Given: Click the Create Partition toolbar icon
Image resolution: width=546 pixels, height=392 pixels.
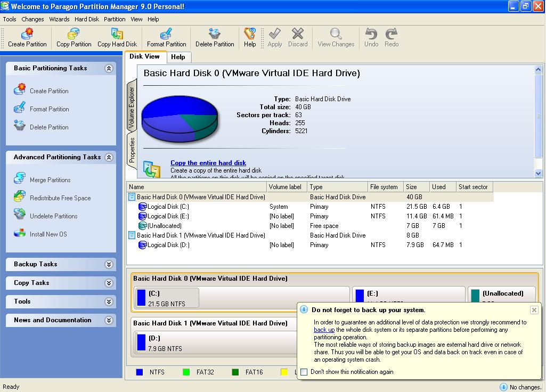Looking at the screenshot, I should [x=27, y=34].
